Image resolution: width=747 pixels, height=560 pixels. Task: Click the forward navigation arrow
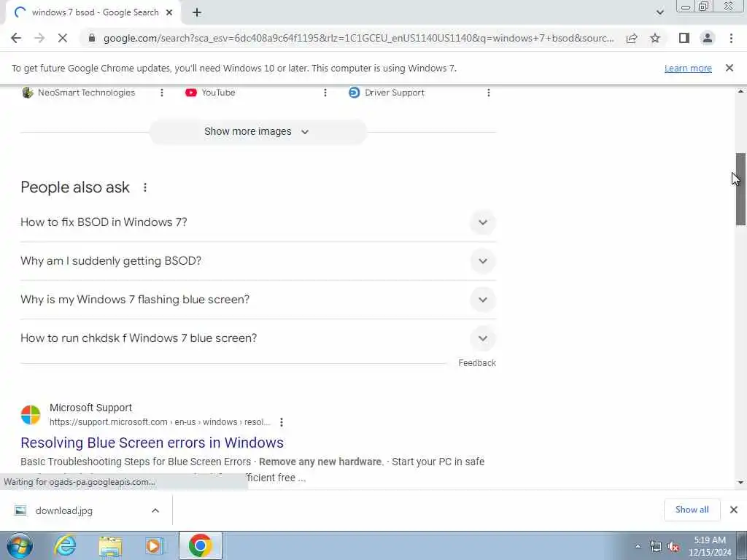tap(39, 38)
